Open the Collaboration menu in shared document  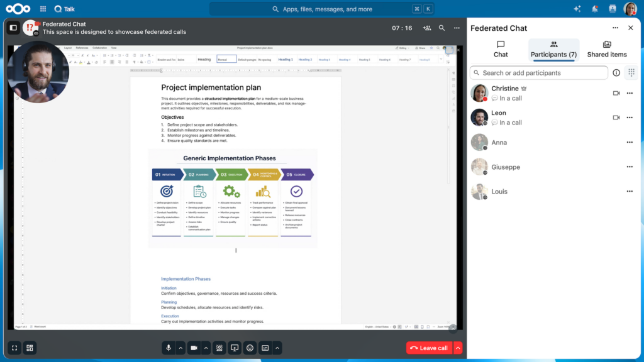pyautogui.click(x=99, y=48)
